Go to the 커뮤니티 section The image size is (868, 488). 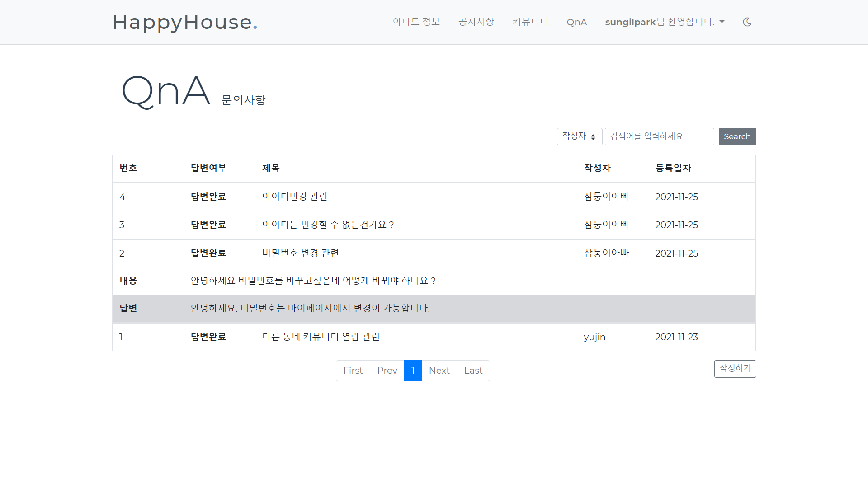[x=530, y=22]
